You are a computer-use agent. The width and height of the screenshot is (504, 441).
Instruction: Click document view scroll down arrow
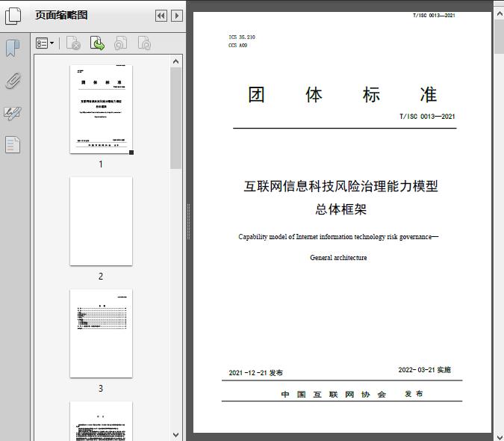500,437
